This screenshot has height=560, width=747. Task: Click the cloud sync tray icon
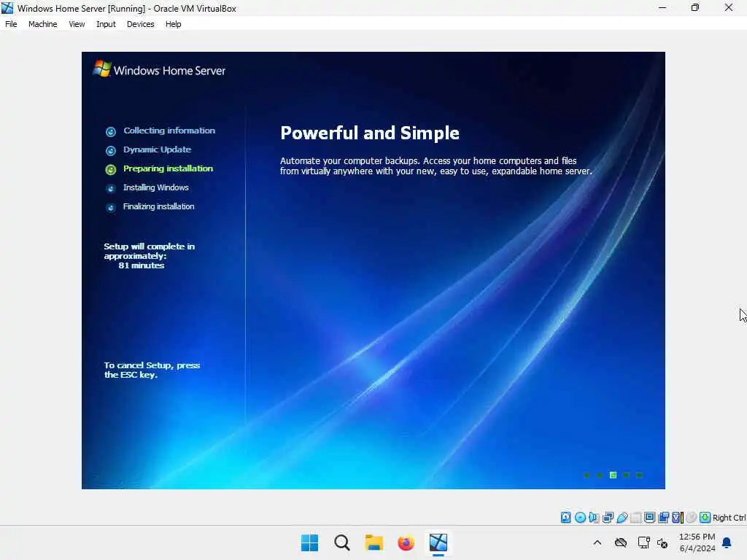pyautogui.click(x=621, y=542)
